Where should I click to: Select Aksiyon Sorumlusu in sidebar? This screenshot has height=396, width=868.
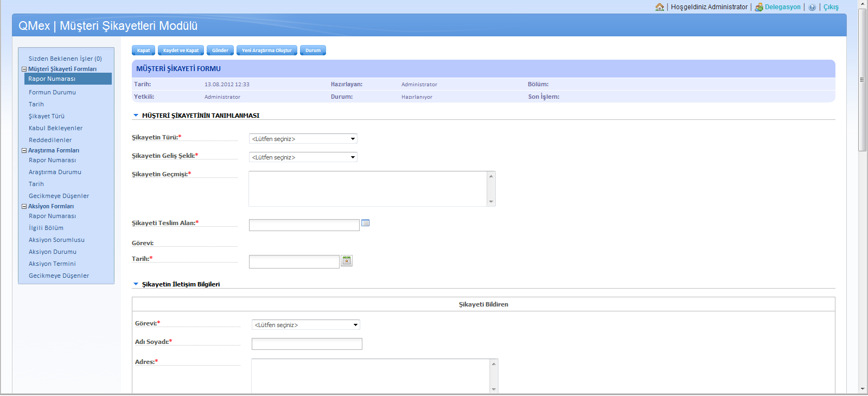tap(56, 240)
